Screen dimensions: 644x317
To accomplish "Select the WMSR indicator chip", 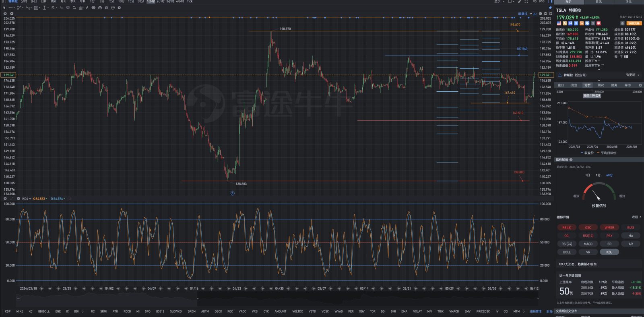I will pos(609,228).
